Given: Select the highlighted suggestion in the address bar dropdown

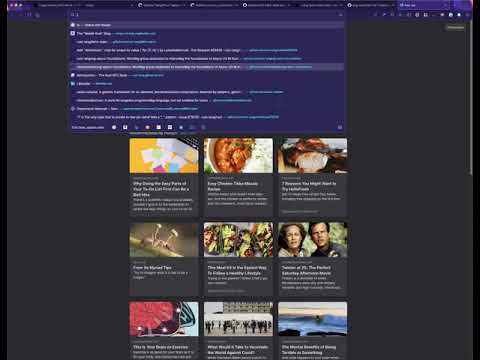Looking at the screenshot, I should tap(207, 67).
